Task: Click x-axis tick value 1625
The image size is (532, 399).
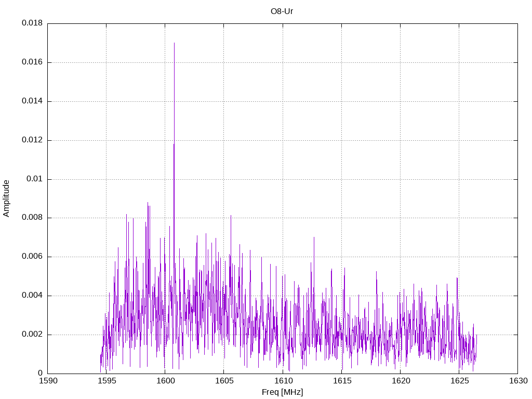Action: point(459,381)
